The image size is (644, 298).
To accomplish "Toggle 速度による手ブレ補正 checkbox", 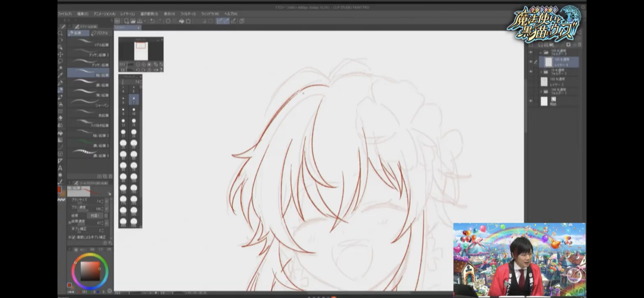I will click(x=74, y=237).
